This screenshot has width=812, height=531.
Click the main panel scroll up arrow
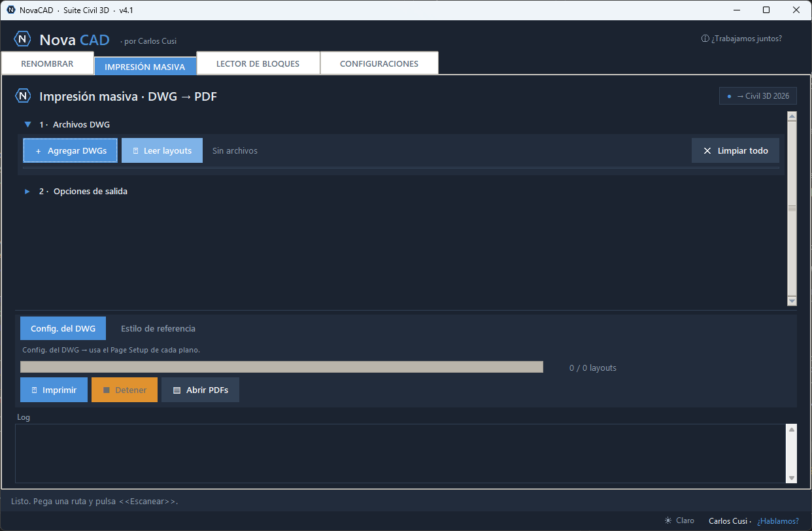click(x=792, y=116)
